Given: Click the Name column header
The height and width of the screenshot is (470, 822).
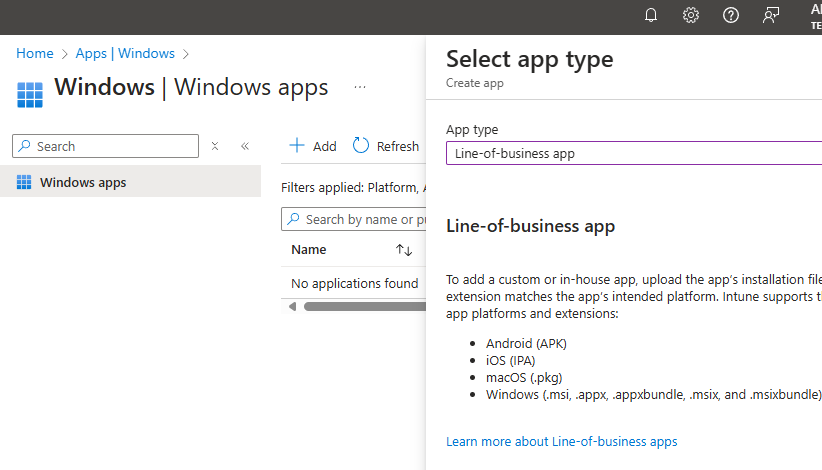Looking at the screenshot, I should (x=309, y=250).
